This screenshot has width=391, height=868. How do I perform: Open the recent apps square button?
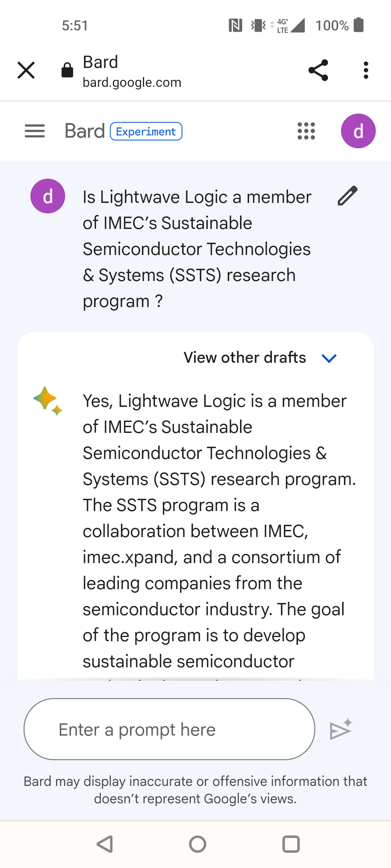coord(291,844)
